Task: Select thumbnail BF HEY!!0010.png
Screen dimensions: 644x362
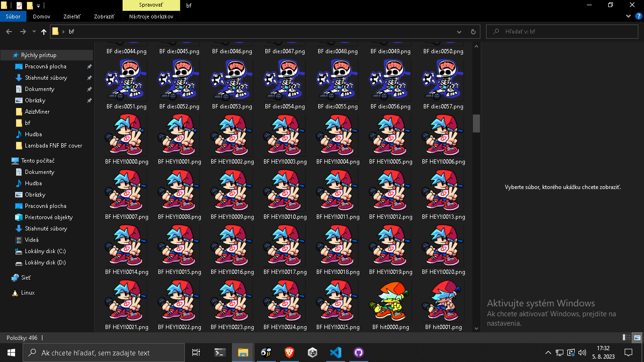Action: pos(285,190)
